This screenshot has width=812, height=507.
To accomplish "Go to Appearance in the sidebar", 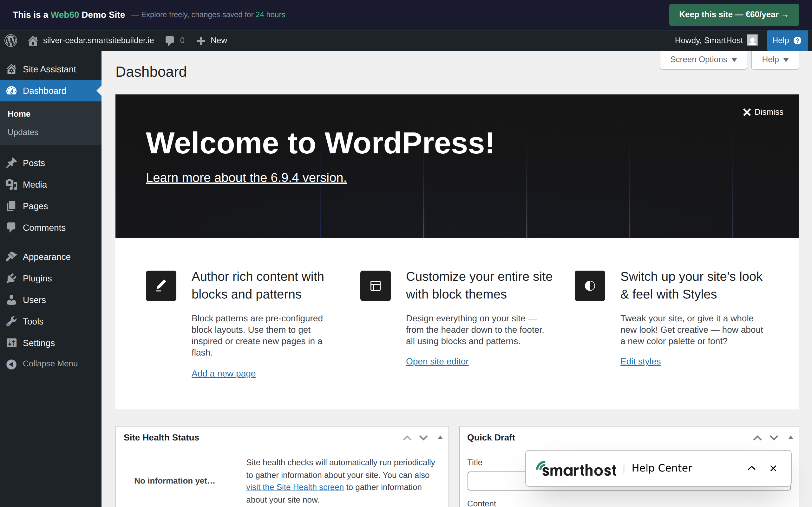I will (46, 257).
